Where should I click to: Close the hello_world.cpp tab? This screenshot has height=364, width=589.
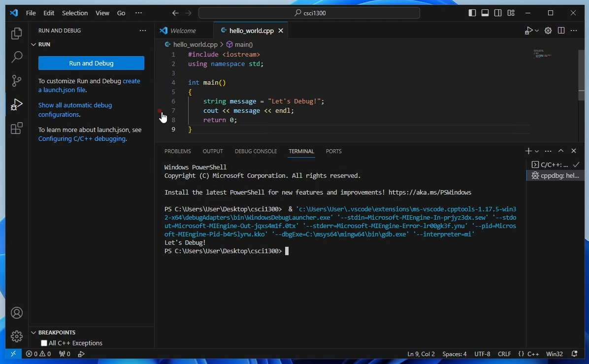[281, 31]
